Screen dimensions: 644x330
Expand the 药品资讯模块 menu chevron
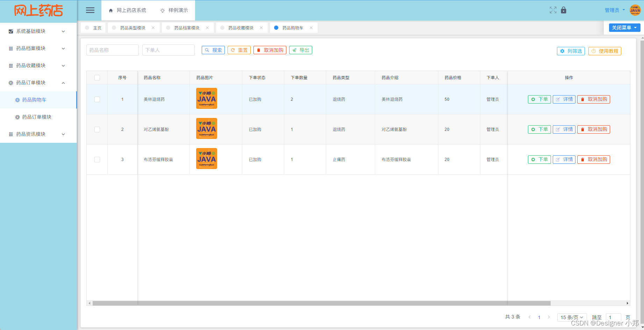(x=63, y=134)
